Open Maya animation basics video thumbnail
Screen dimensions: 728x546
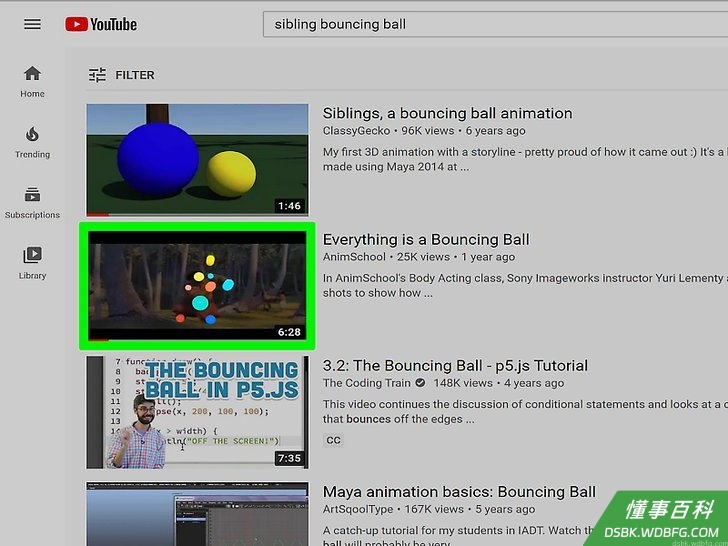(197, 514)
